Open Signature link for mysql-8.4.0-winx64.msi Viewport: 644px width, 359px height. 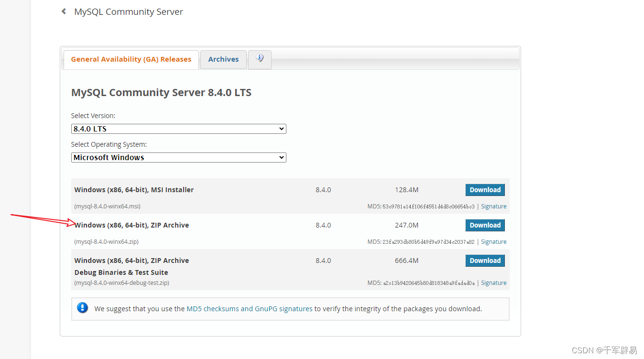tap(493, 207)
